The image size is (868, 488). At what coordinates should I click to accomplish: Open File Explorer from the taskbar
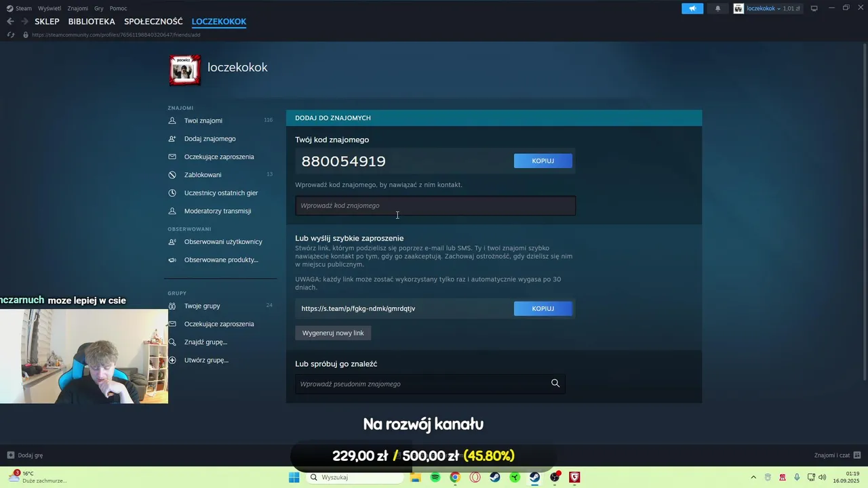click(416, 477)
